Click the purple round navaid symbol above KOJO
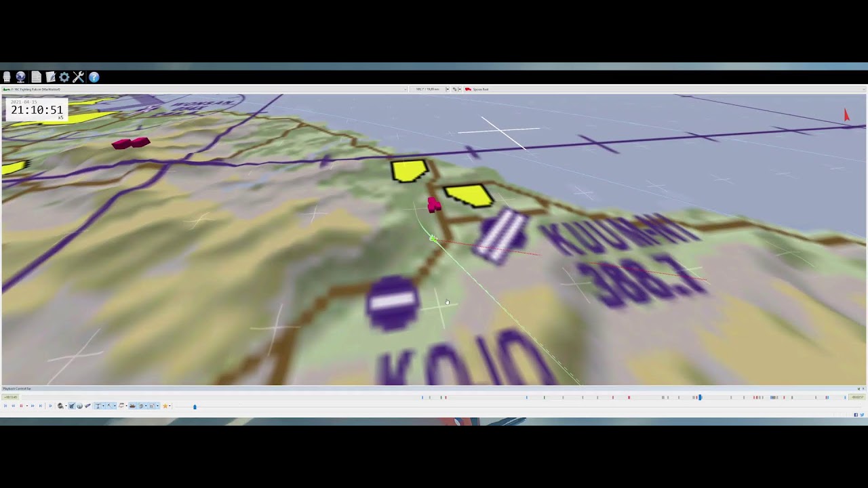The image size is (868, 488). 393,302
